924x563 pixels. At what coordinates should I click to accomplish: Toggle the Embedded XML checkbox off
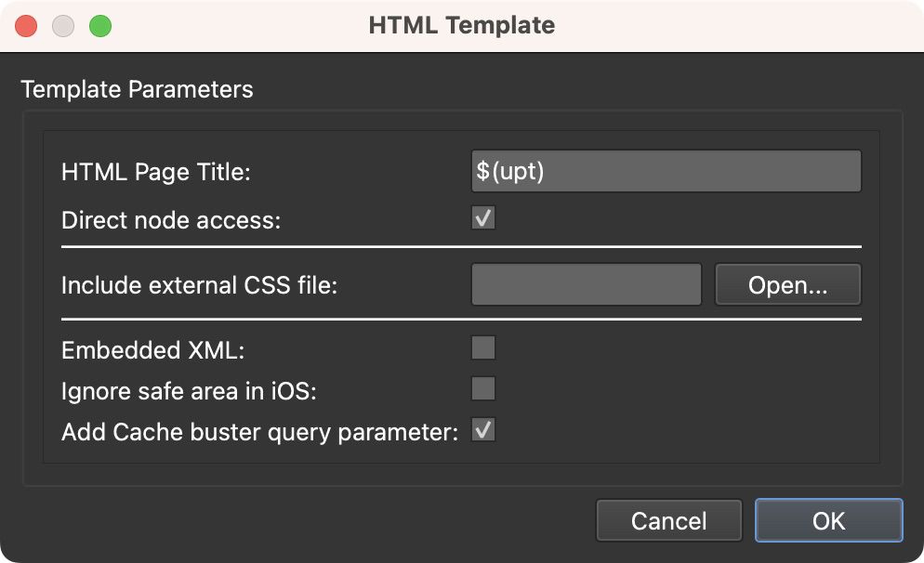[482, 348]
